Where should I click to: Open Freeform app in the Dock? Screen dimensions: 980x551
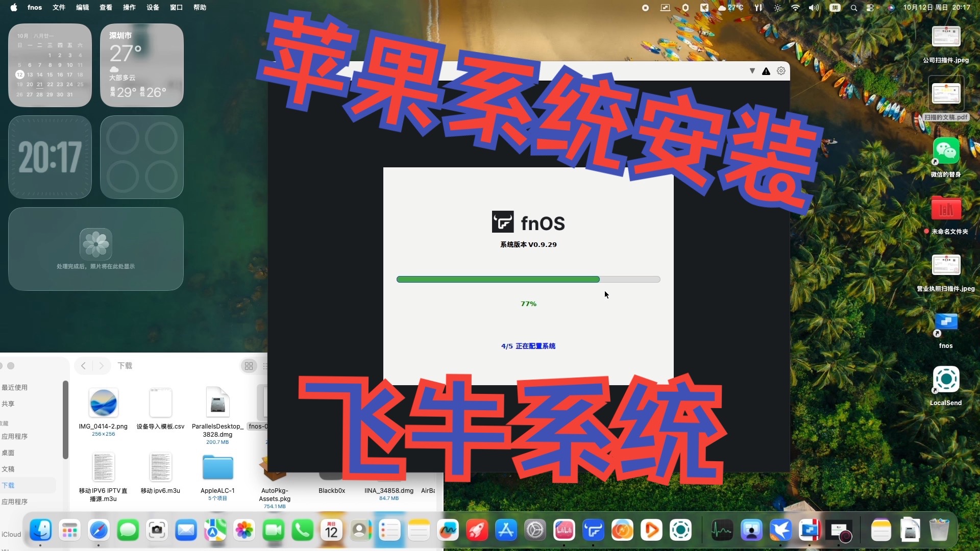point(448,531)
